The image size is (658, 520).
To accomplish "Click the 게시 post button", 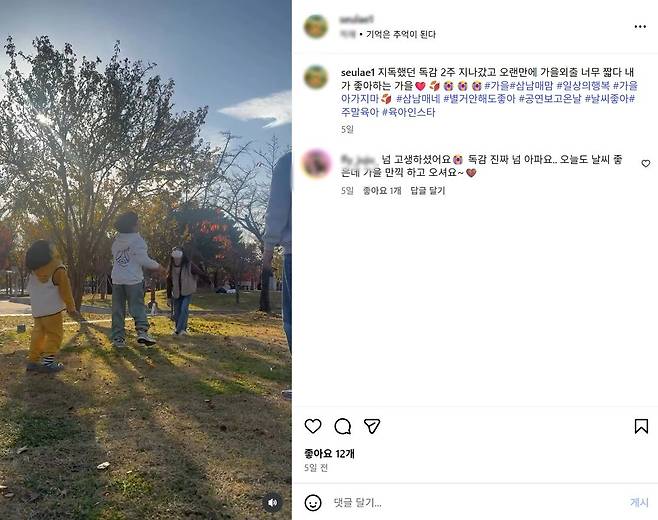I will point(639,502).
